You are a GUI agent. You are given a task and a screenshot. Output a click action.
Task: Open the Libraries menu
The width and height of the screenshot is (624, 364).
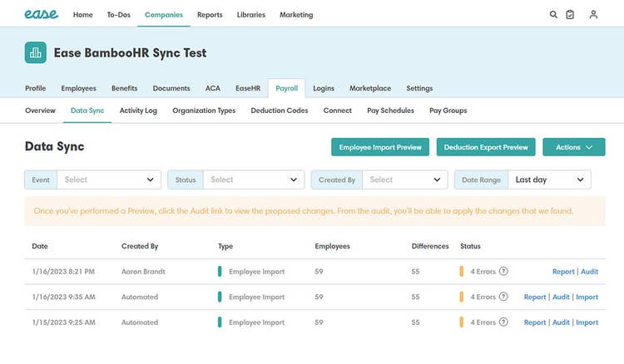[250, 15]
